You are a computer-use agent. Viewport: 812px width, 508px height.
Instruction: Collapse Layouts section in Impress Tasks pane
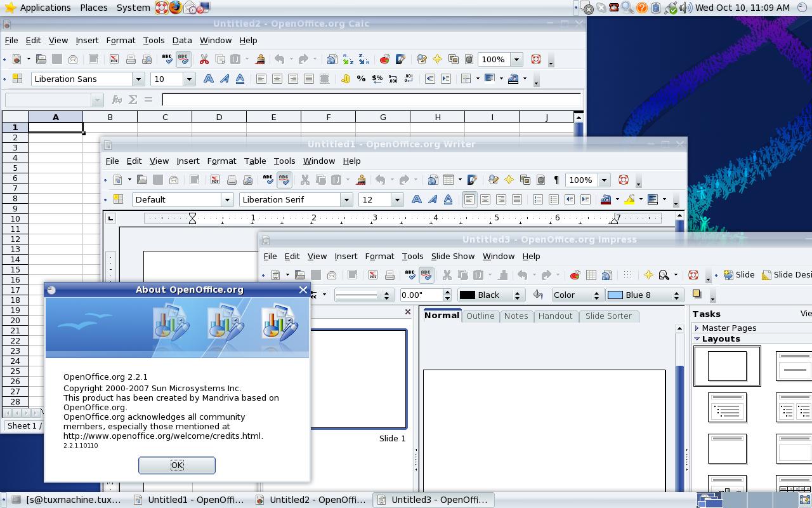coord(697,338)
